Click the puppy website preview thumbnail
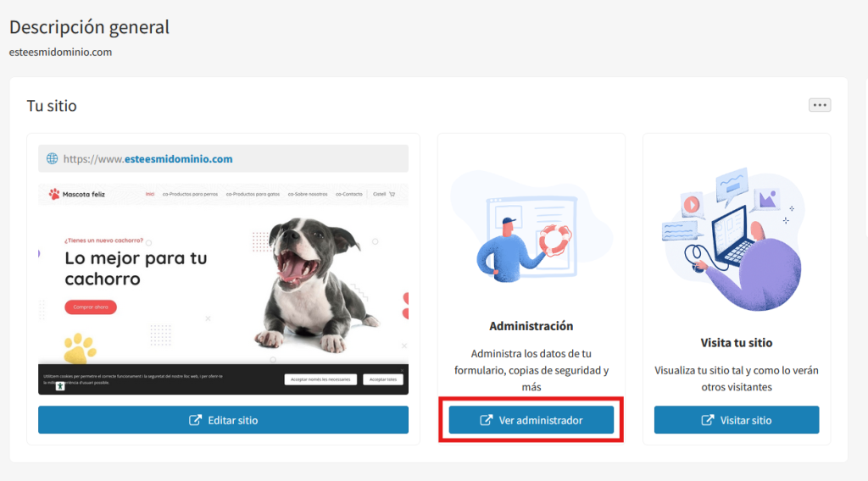Viewport: 868px width, 481px height. [223, 289]
